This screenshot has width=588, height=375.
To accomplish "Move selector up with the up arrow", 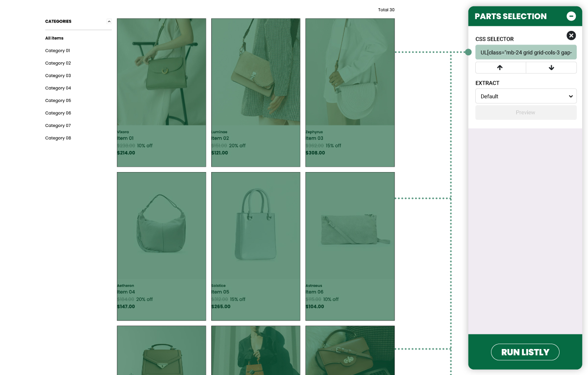I will coord(500,68).
